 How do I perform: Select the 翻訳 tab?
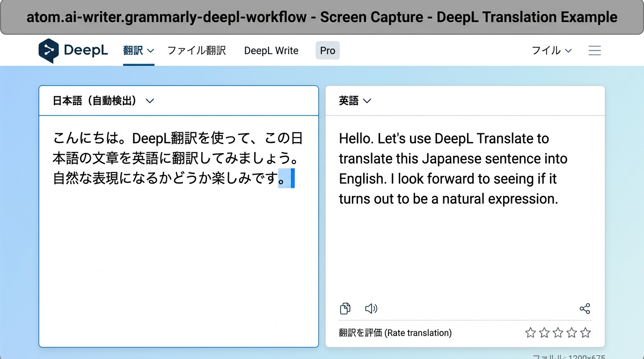coord(138,50)
